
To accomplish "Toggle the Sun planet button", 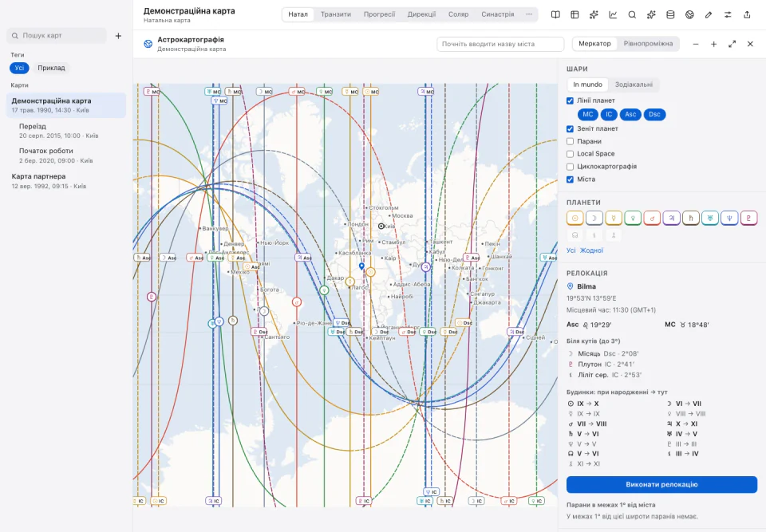I will (575, 218).
